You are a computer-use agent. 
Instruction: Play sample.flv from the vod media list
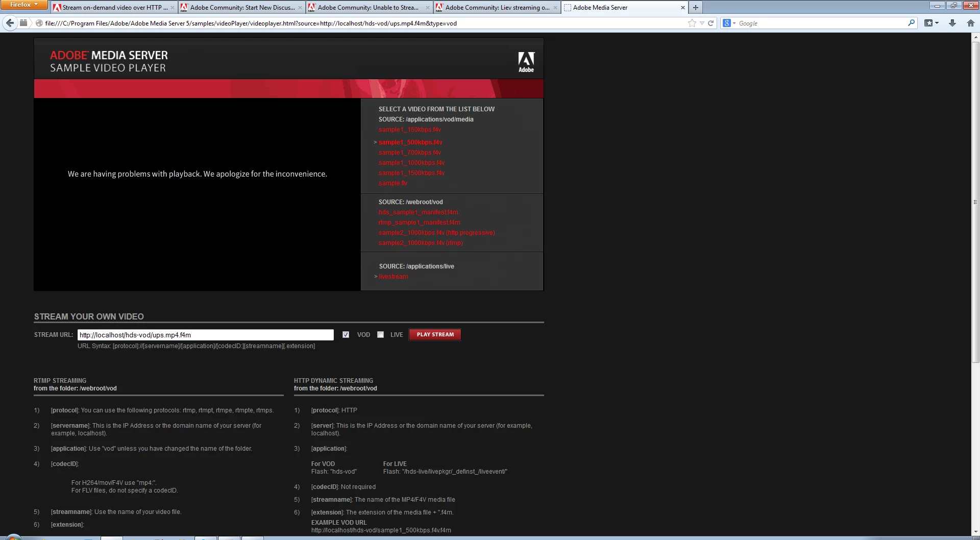click(x=393, y=183)
